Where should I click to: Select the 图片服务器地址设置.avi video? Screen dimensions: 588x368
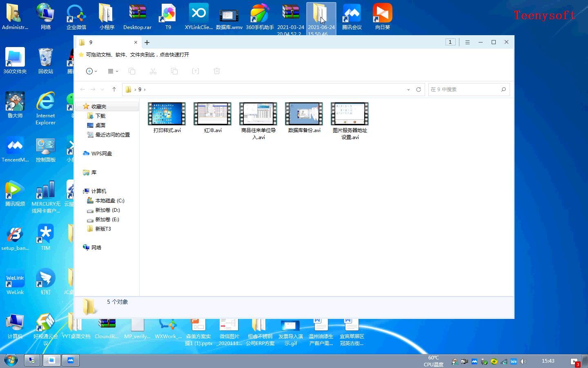coord(350,121)
